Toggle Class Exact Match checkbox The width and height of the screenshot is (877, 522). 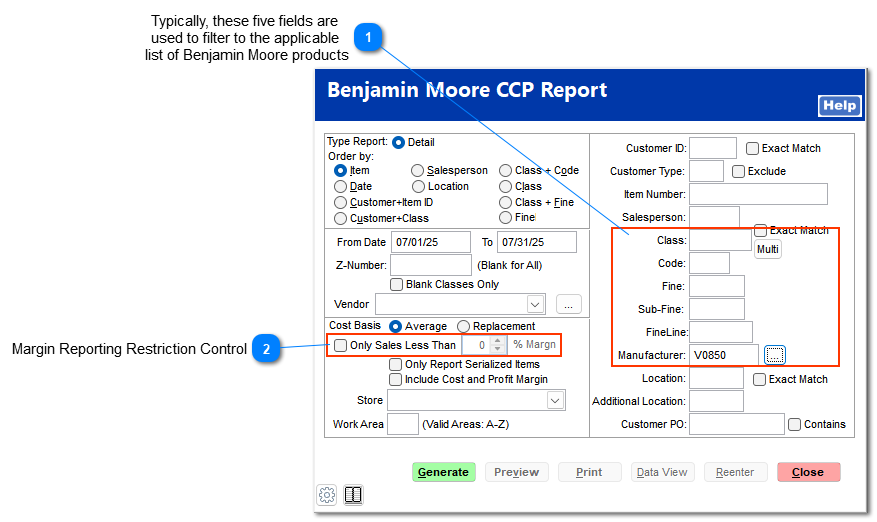(760, 231)
